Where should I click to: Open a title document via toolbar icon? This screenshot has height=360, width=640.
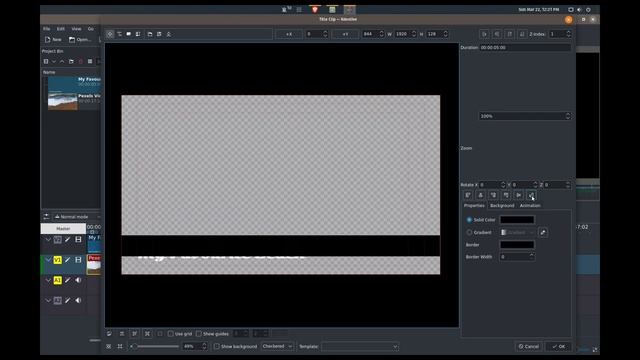(x=150, y=34)
